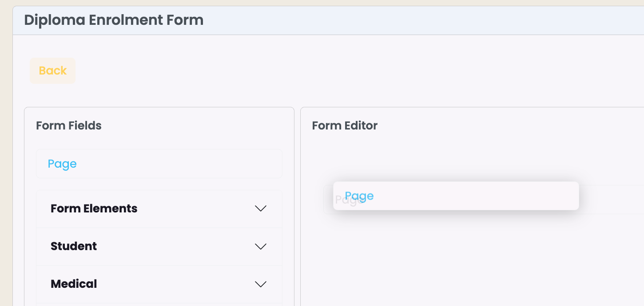The width and height of the screenshot is (644, 306).
Task: Expand the Form Elements section
Action: pos(159,208)
